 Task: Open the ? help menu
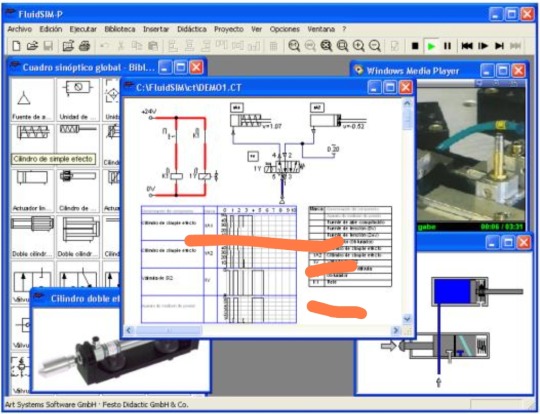tap(344, 29)
